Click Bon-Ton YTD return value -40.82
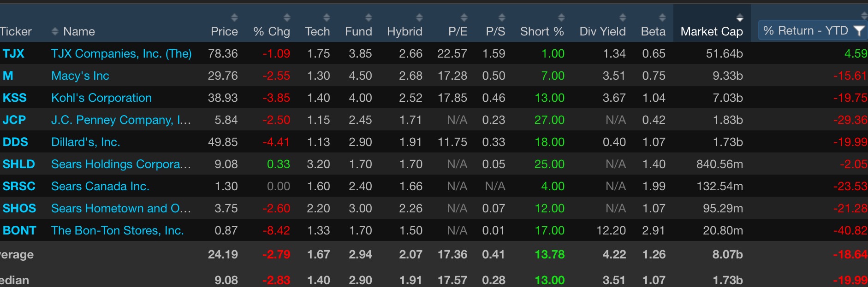The image size is (868, 287). pos(850,230)
